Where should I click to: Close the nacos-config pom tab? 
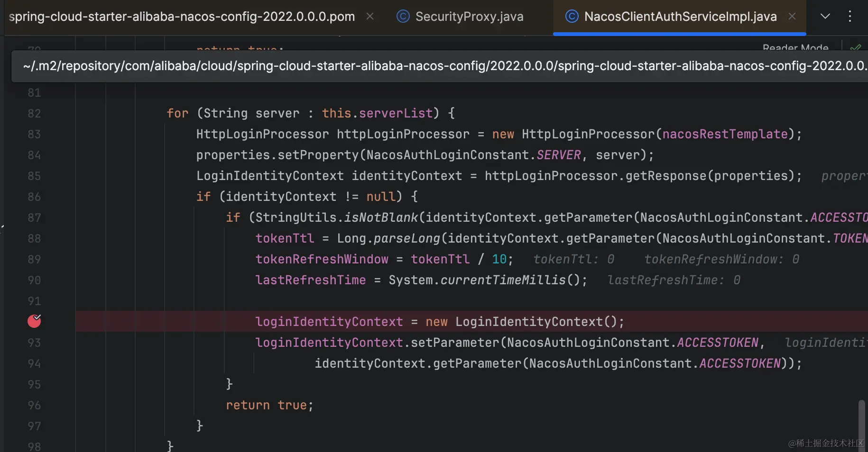[370, 17]
